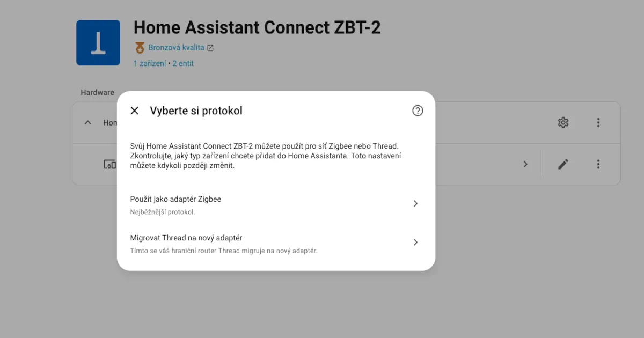Image resolution: width=644 pixels, height=338 pixels.
Task: Edit the device using the pencil icon
Action: tap(563, 164)
